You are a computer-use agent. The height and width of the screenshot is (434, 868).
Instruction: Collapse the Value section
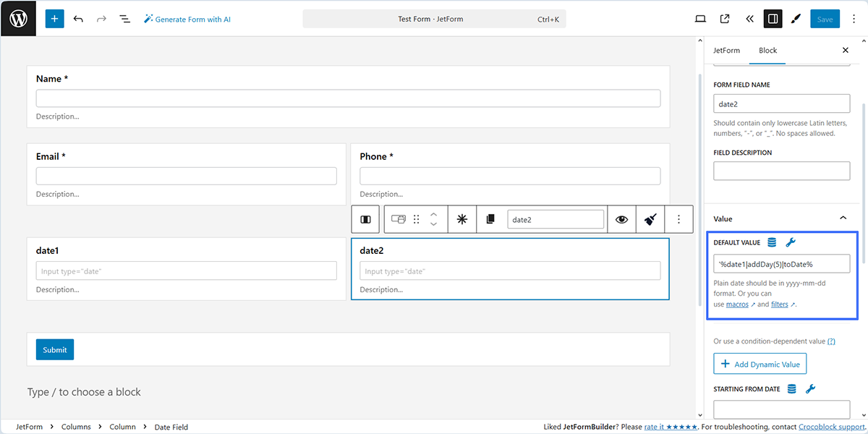[x=843, y=218]
